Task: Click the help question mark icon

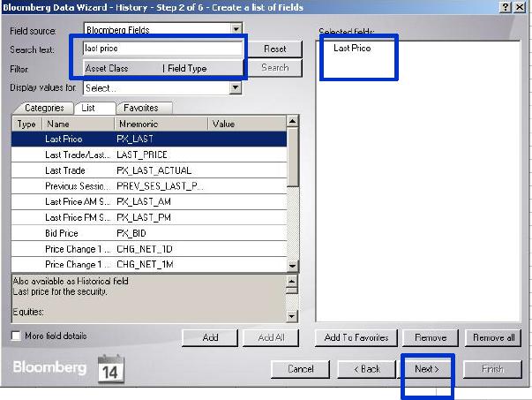Action: click(x=505, y=7)
